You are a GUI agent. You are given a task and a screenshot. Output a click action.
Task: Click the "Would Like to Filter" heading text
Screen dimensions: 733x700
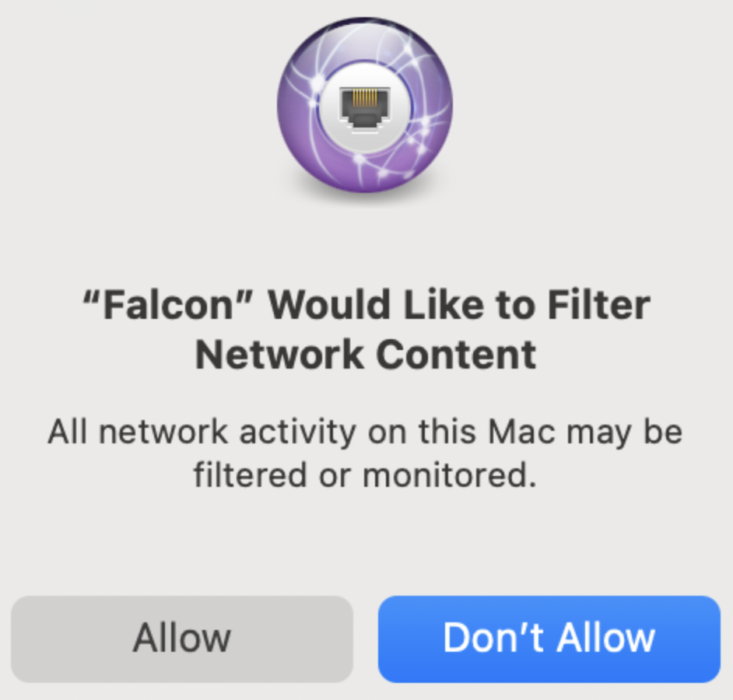point(459,305)
